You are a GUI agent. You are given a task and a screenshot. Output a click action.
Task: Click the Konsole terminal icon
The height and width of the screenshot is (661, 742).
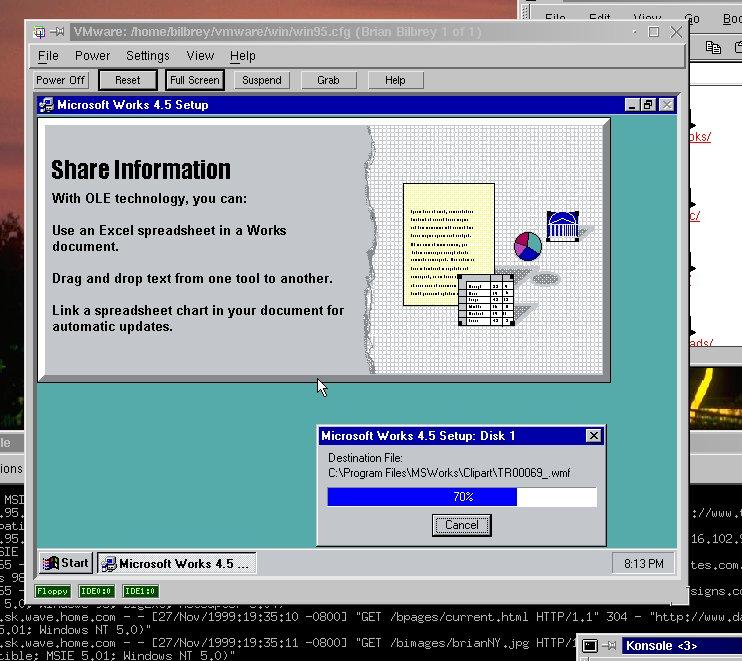591,647
